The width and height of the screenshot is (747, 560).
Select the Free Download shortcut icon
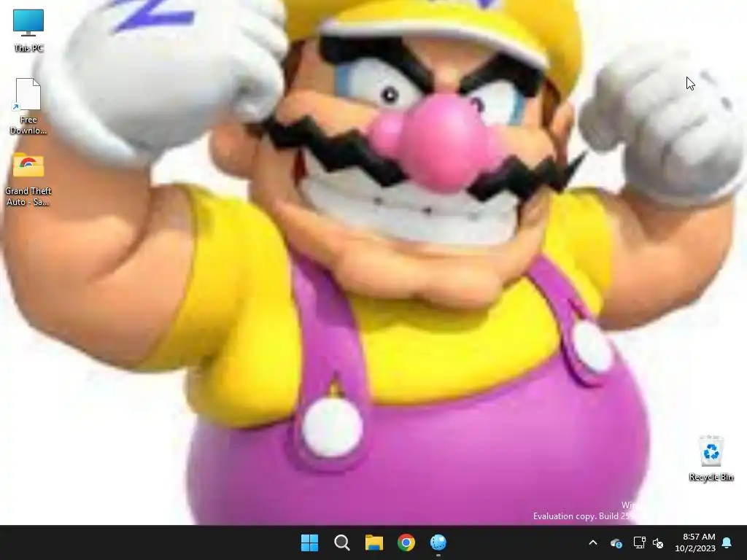(28, 94)
